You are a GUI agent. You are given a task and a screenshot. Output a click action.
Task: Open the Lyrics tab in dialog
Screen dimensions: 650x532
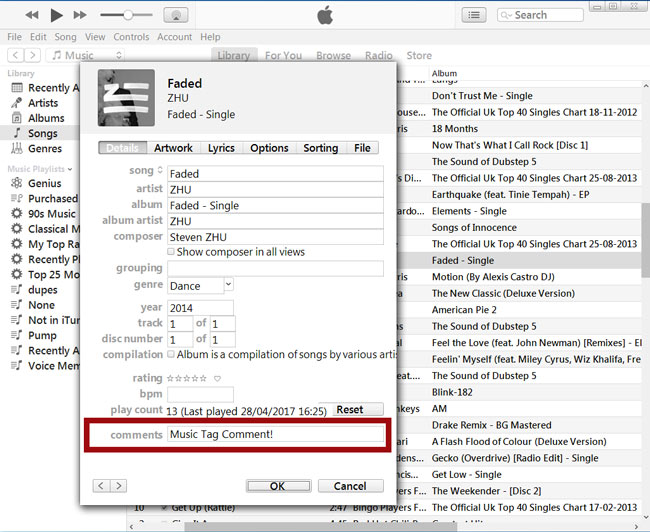coord(221,148)
